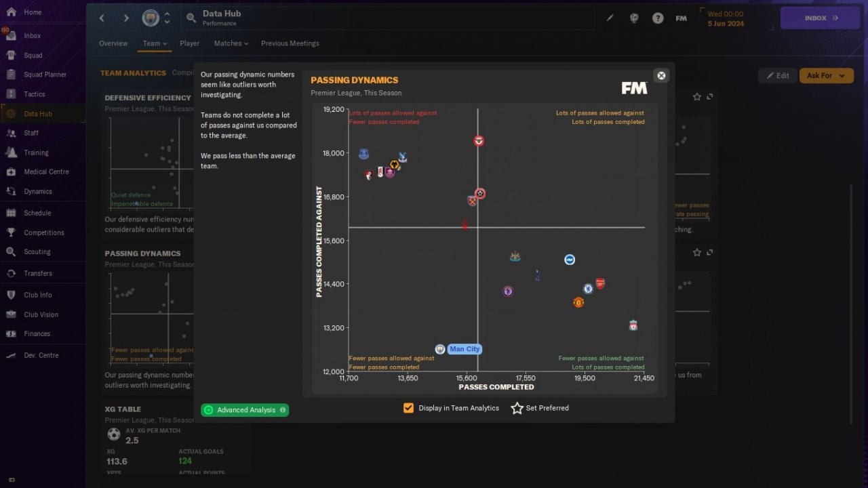
Task: Go to the Squad screen
Action: click(33, 56)
